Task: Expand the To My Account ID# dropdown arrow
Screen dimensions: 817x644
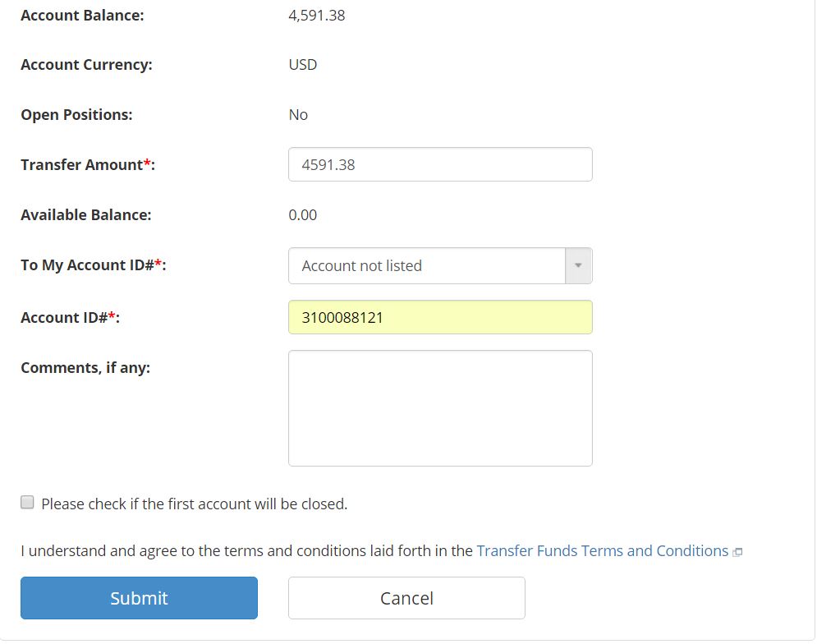Action: point(578,266)
